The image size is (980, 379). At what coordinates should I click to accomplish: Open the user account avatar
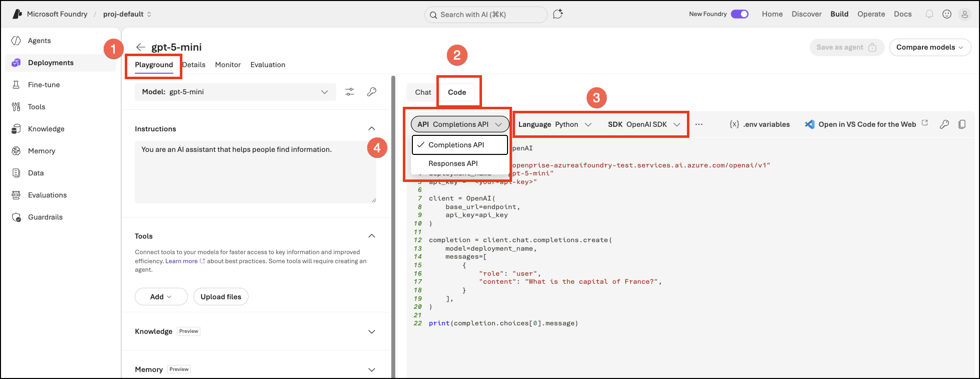point(964,15)
